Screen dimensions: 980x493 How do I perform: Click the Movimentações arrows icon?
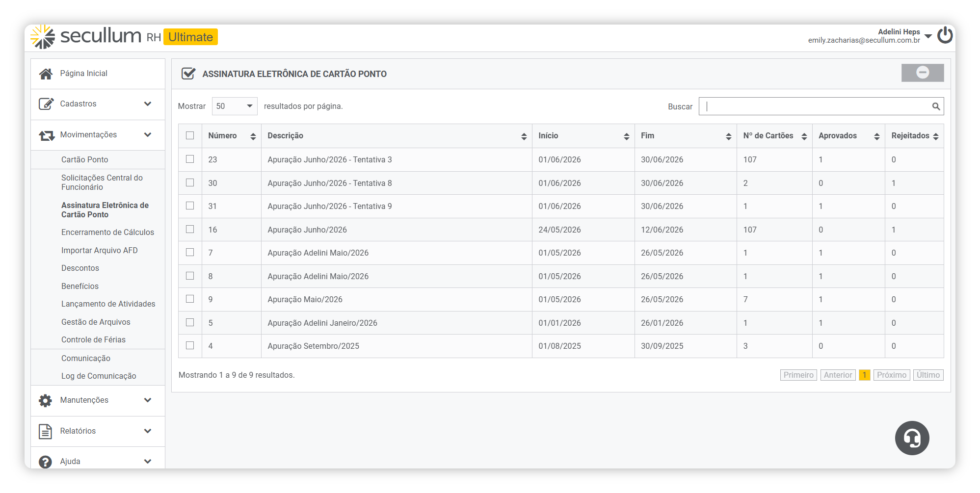[x=47, y=135]
